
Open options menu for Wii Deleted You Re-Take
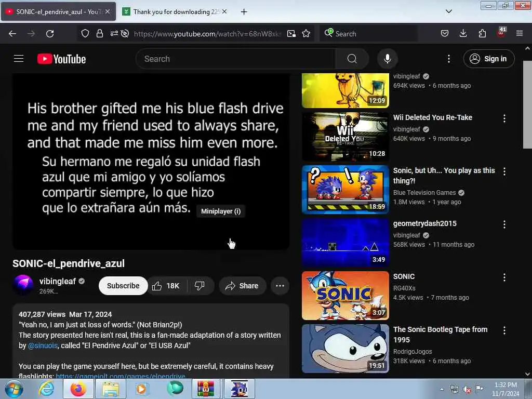tap(504, 118)
